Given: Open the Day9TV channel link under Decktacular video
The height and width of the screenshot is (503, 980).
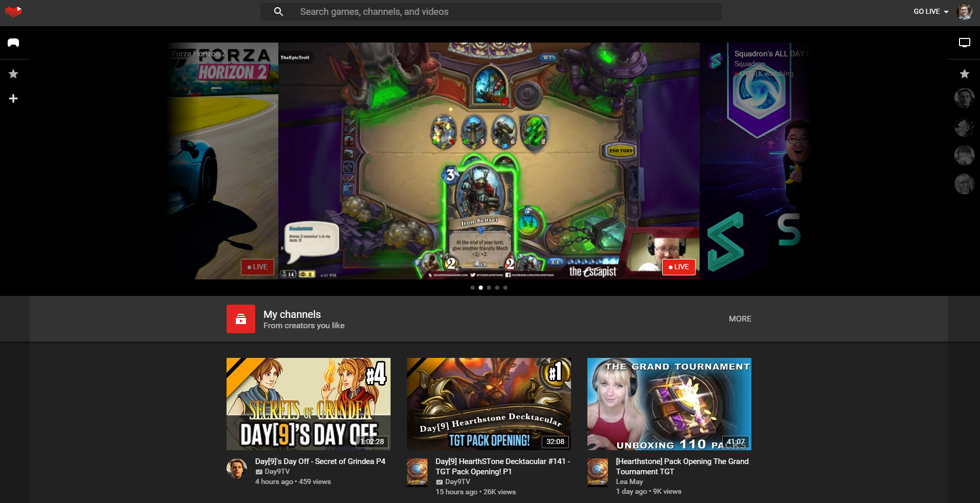Looking at the screenshot, I should [x=457, y=481].
